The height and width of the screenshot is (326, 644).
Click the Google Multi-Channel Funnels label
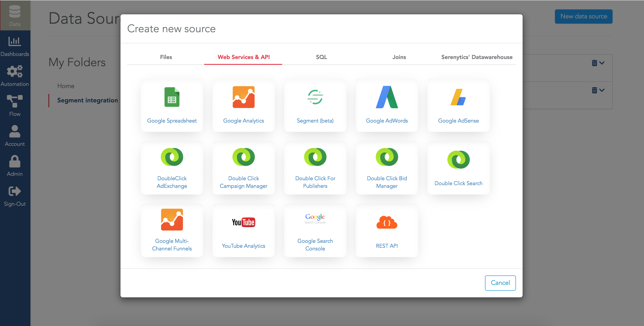click(x=172, y=245)
